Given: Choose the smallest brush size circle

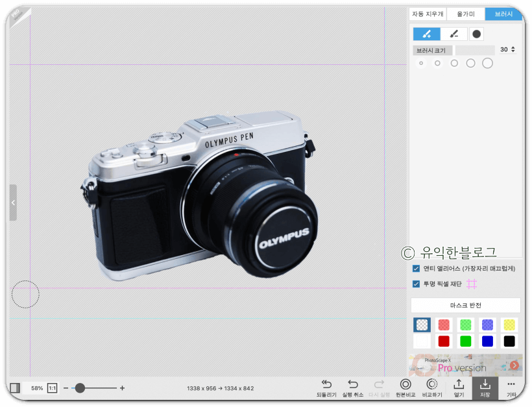Looking at the screenshot, I should tap(421, 63).
